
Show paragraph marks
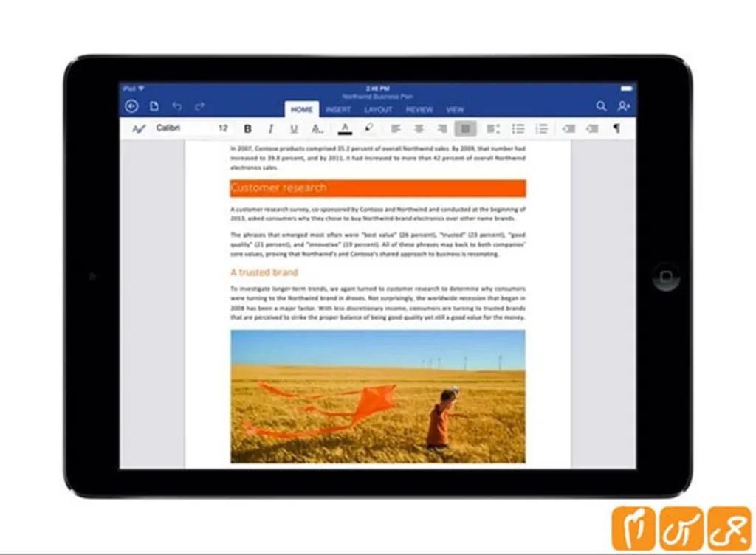pyautogui.click(x=616, y=128)
